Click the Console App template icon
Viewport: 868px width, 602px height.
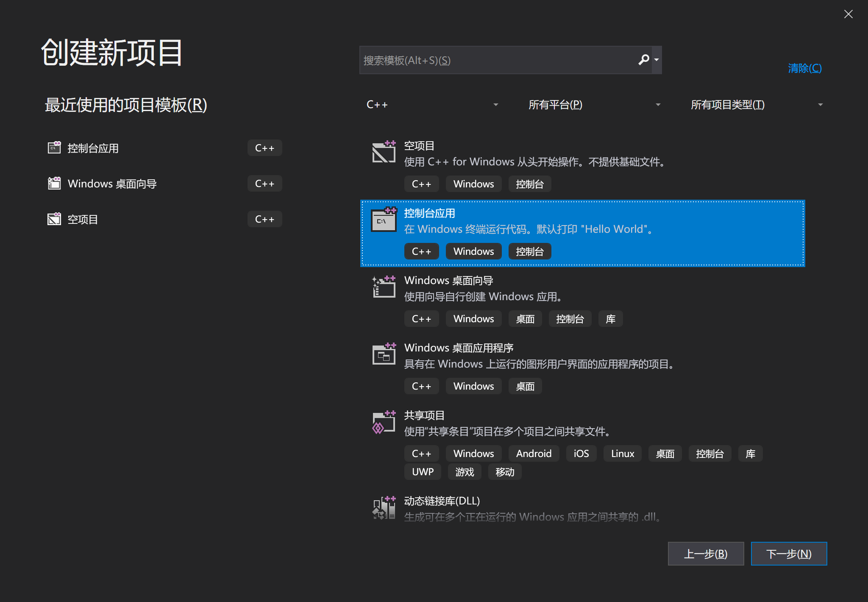click(384, 220)
